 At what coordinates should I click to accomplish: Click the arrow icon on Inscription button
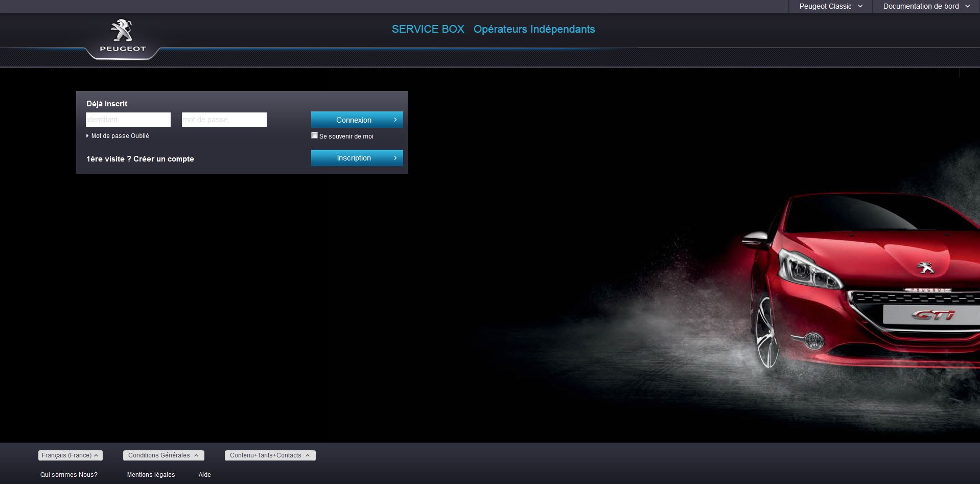395,158
